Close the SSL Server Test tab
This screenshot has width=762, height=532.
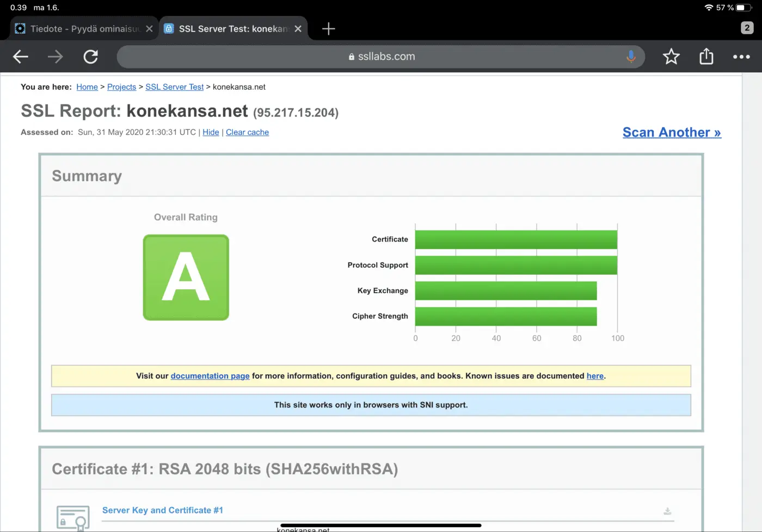298,29
